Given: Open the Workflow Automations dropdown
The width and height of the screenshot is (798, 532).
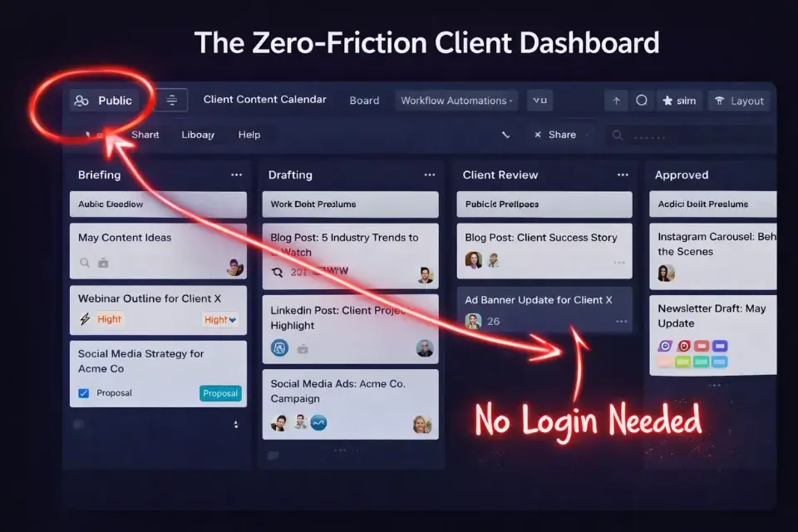Looking at the screenshot, I should click(456, 100).
